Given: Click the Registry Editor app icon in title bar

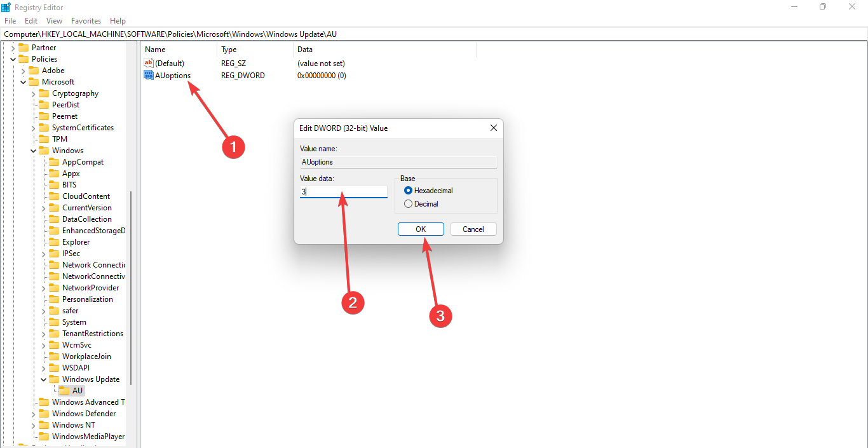Looking at the screenshot, I should (6, 7).
